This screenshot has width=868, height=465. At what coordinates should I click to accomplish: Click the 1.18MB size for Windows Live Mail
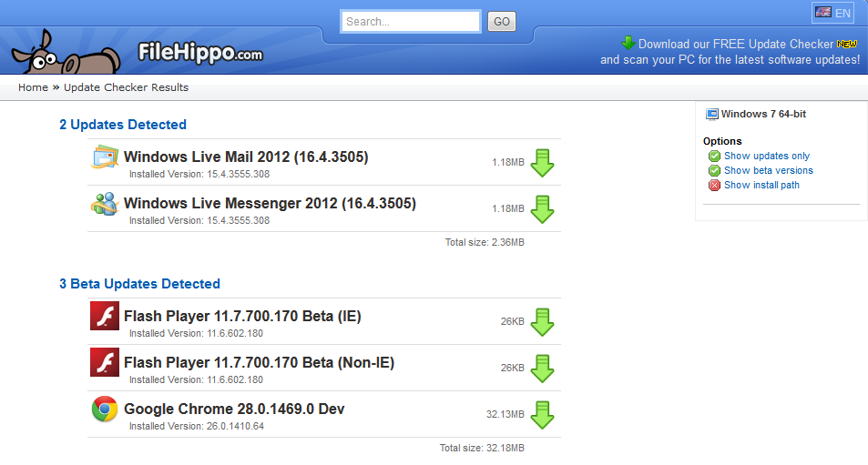(x=507, y=163)
